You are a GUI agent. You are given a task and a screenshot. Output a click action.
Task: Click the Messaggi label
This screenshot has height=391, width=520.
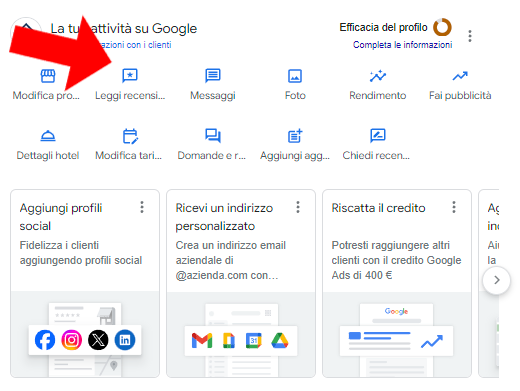point(213,96)
